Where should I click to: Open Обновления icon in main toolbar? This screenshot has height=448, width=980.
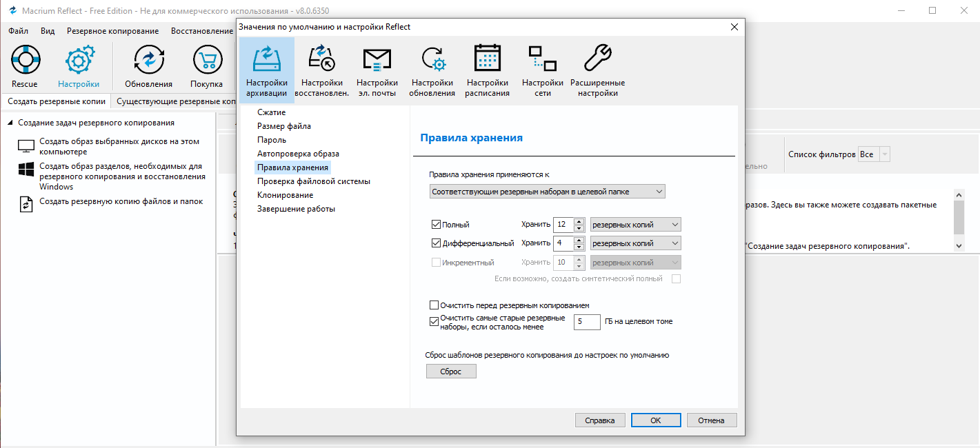pos(148,60)
